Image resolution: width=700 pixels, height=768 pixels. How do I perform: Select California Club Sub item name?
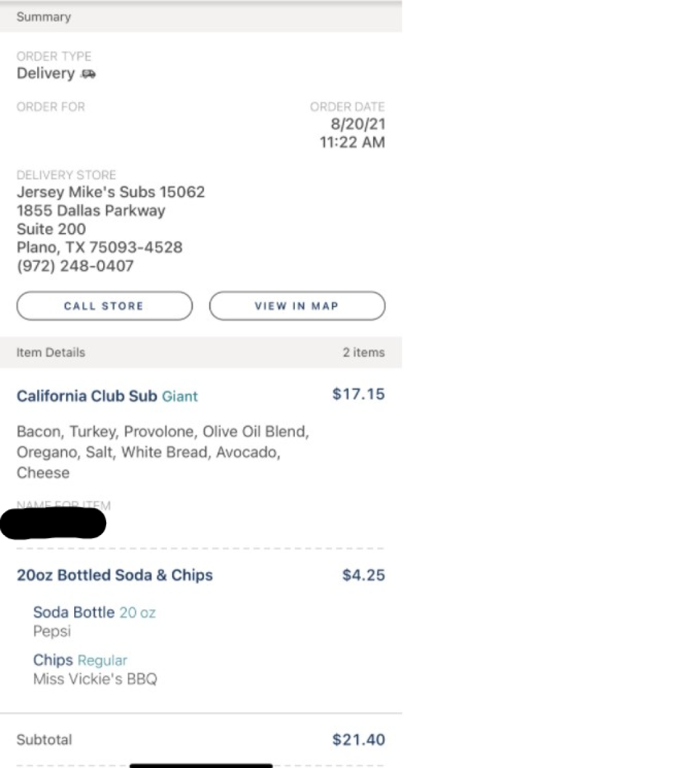pyautogui.click(x=87, y=396)
